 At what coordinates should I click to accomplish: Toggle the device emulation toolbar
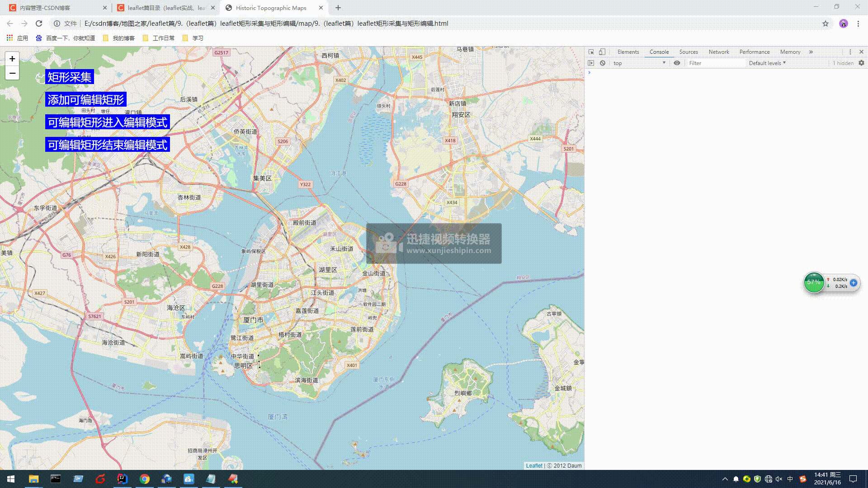[x=602, y=52]
